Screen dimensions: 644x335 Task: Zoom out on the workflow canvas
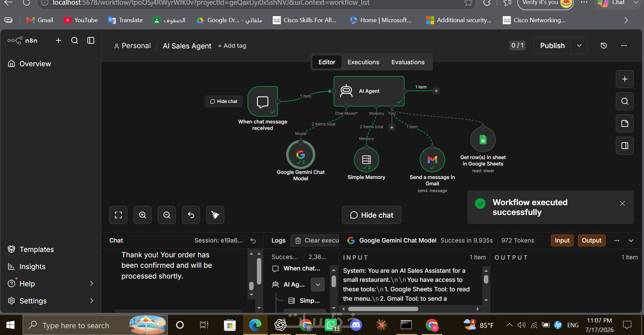pos(167,215)
